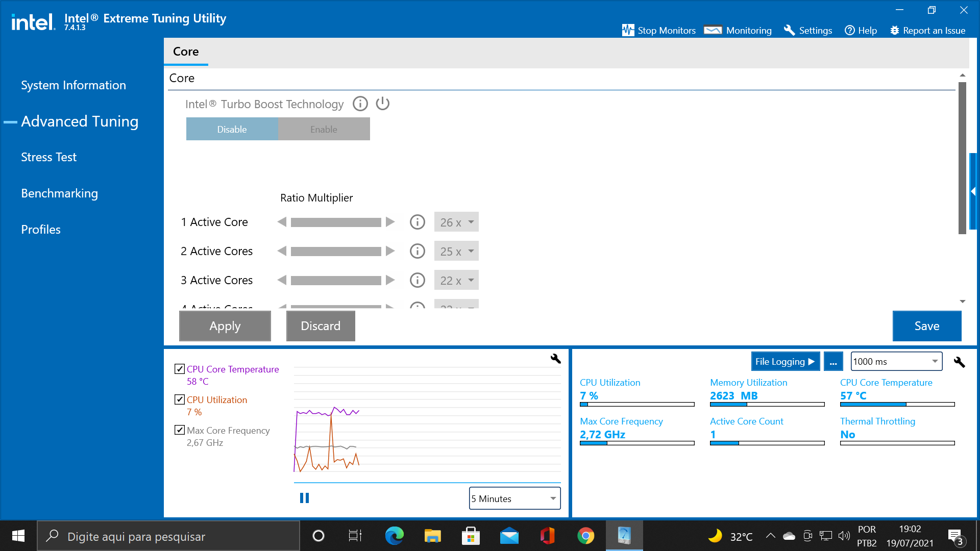Open Profiles section
This screenshot has height=551, width=980.
pyautogui.click(x=41, y=230)
